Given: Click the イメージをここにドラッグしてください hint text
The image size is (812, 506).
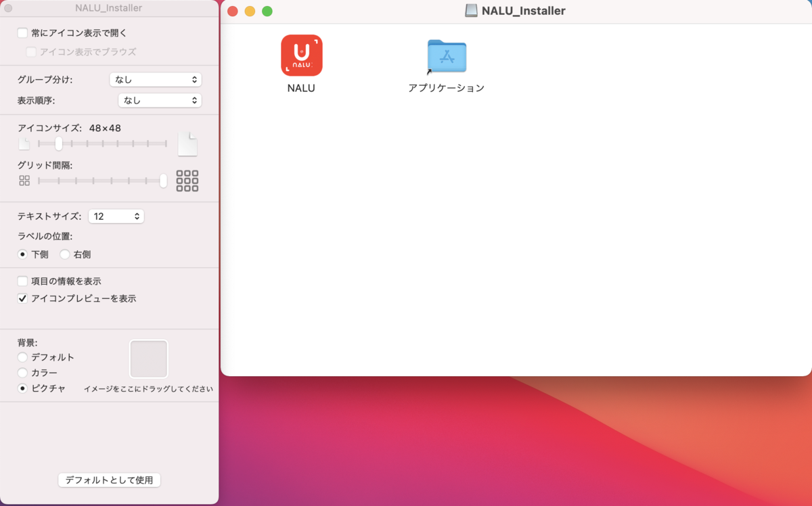Looking at the screenshot, I should coord(149,389).
